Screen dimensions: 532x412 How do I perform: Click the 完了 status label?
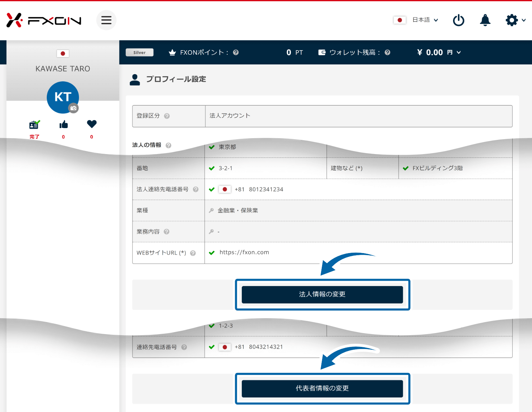(x=34, y=137)
